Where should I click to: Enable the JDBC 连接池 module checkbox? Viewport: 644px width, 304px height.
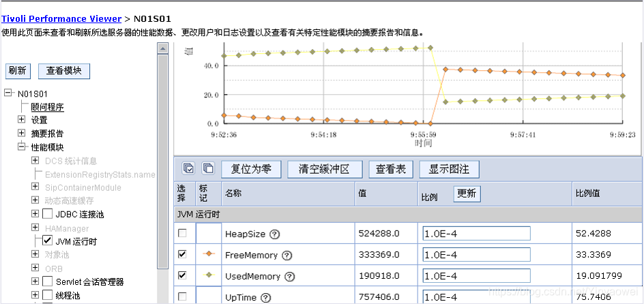[48, 214]
